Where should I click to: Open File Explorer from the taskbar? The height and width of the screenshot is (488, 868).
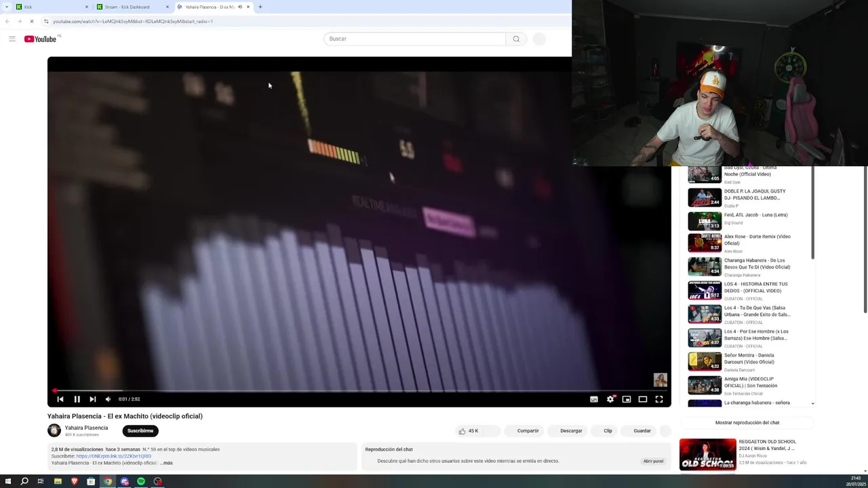tap(58, 481)
